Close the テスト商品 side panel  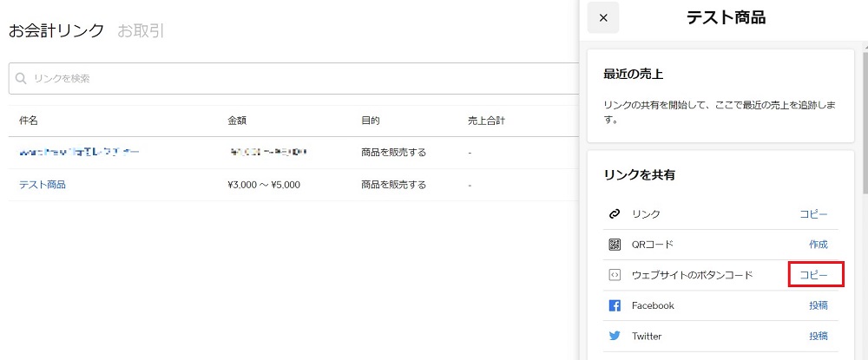[603, 18]
